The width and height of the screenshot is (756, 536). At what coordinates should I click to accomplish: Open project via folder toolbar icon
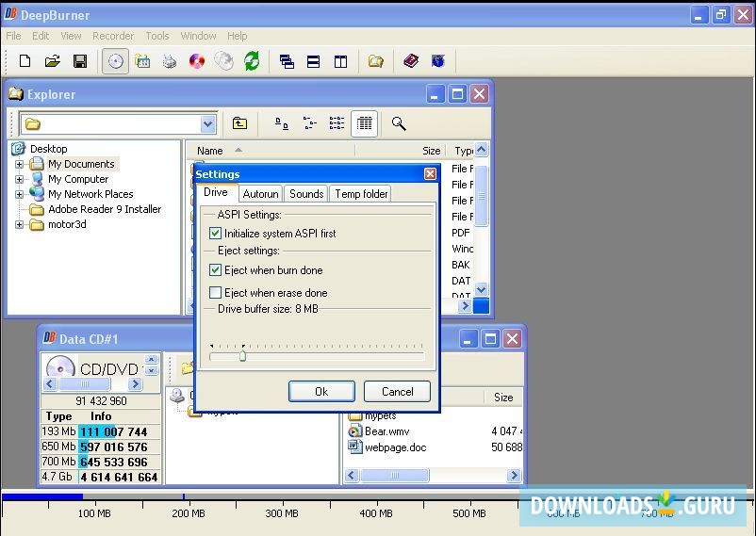pyautogui.click(x=52, y=61)
